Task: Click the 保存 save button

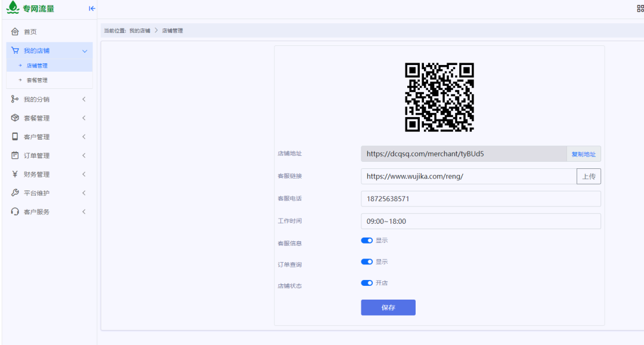Action: tap(388, 307)
